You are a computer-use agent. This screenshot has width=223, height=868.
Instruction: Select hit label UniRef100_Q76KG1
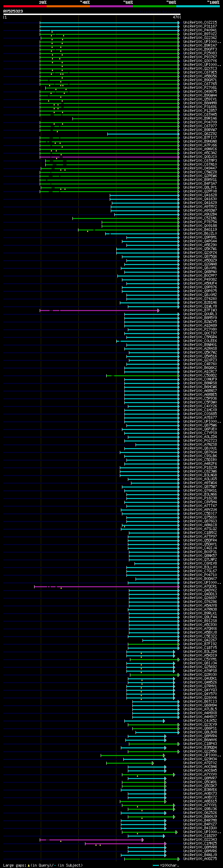pyautogui.click(x=200, y=491)
